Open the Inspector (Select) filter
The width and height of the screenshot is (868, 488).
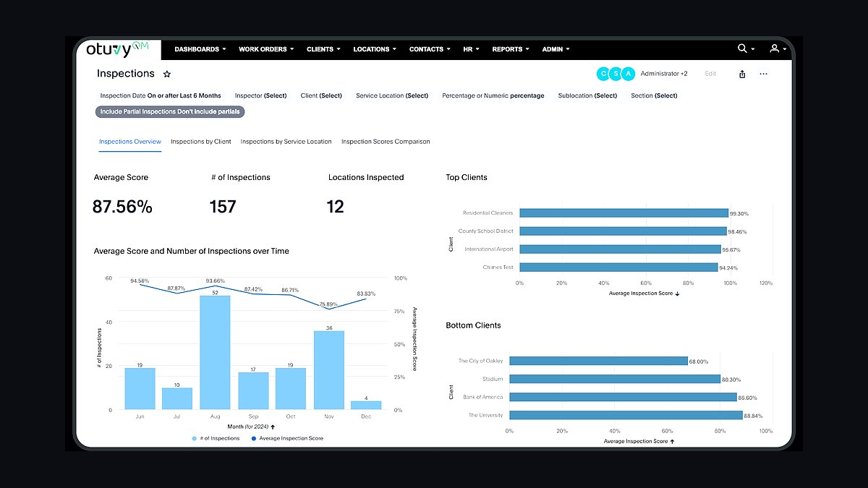tap(260, 95)
